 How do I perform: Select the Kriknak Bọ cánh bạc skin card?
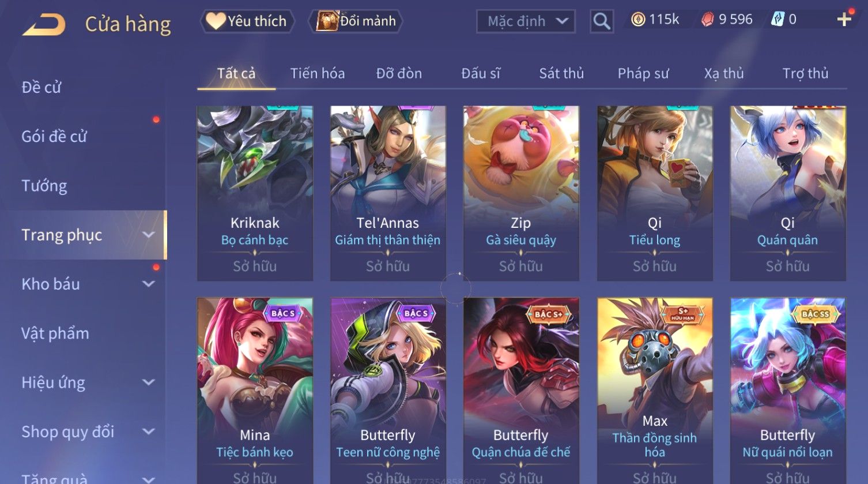pos(255,193)
